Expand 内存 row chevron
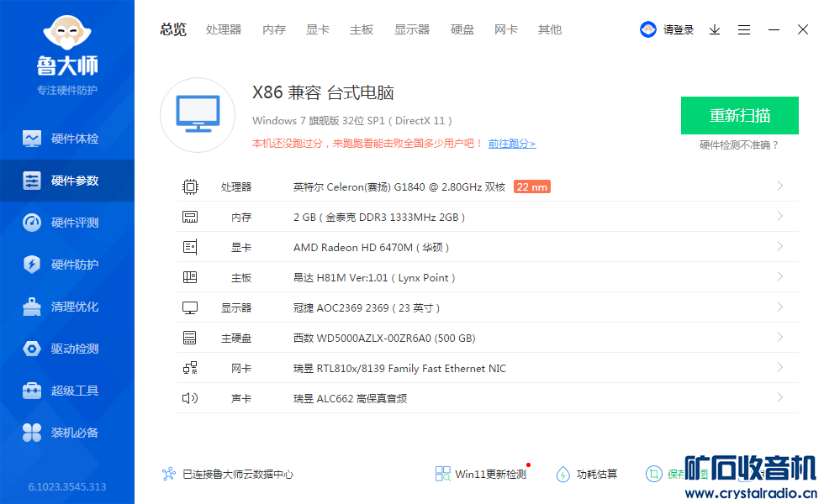 [x=780, y=217]
